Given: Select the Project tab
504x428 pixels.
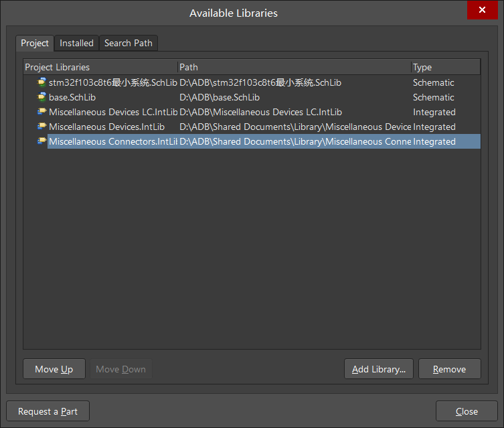Looking at the screenshot, I should coord(35,43).
